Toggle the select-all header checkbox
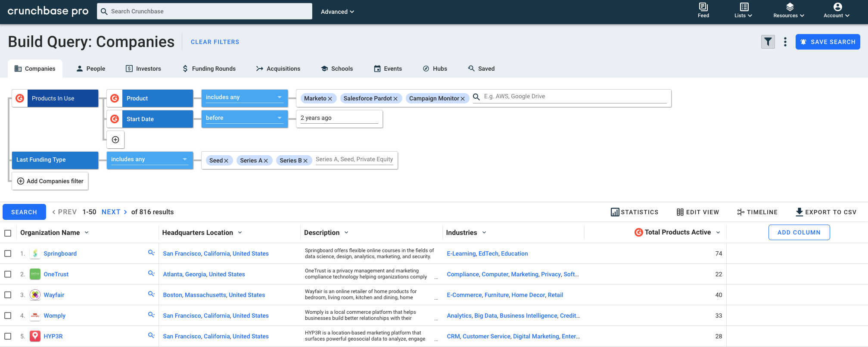This screenshot has height=347, width=868. point(8,233)
